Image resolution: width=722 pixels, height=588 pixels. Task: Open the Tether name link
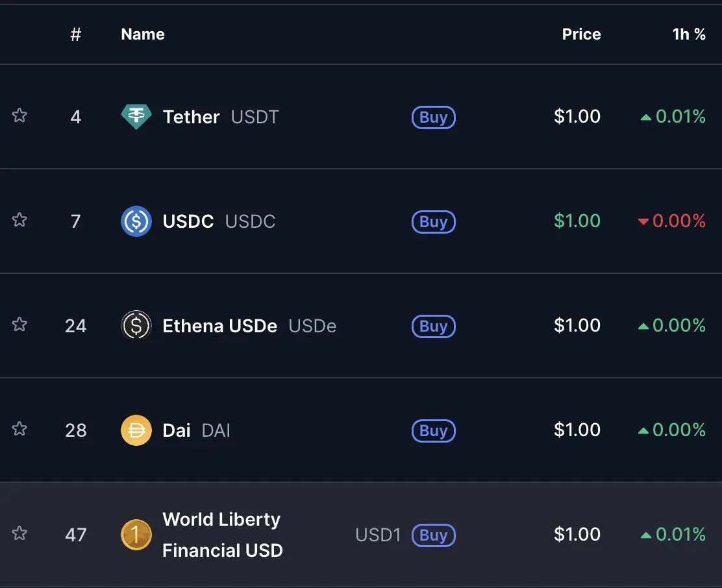[x=191, y=117]
